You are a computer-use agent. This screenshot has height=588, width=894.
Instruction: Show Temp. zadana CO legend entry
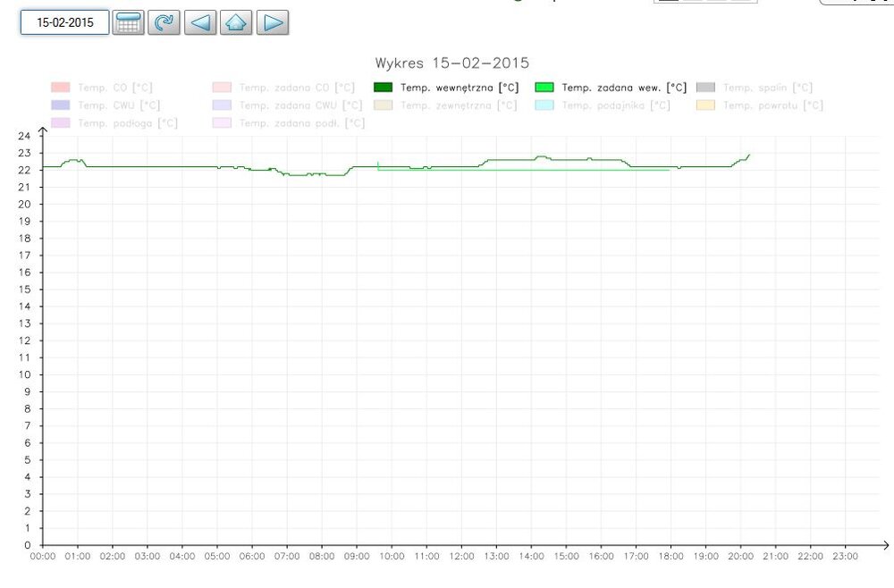pyautogui.click(x=283, y=88)
